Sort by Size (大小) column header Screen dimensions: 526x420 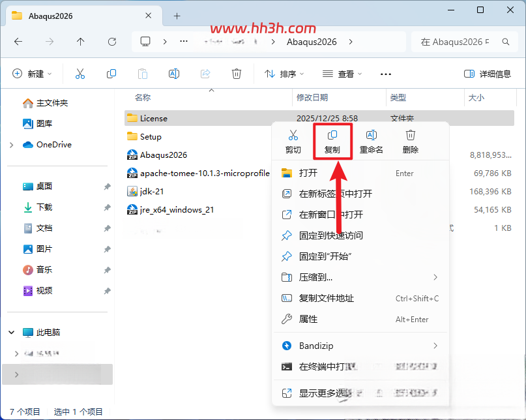pyautogui.click(x=476, y=98)
